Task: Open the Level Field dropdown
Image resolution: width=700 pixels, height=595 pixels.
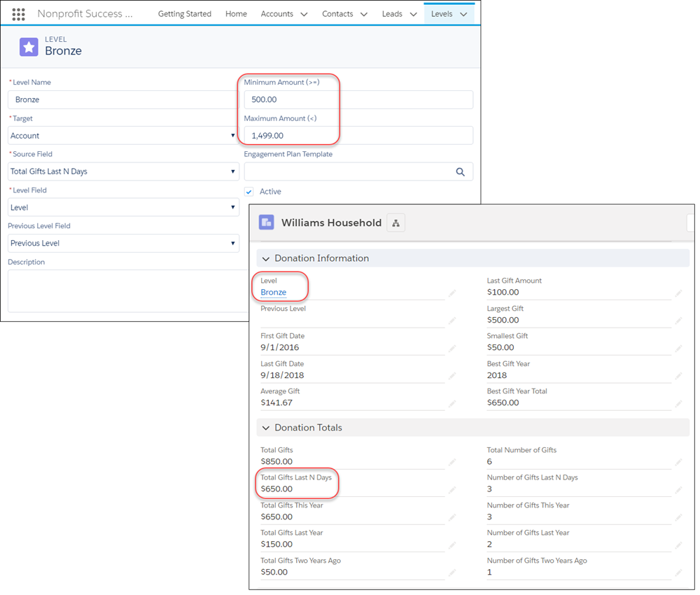Action: (123, 208)
